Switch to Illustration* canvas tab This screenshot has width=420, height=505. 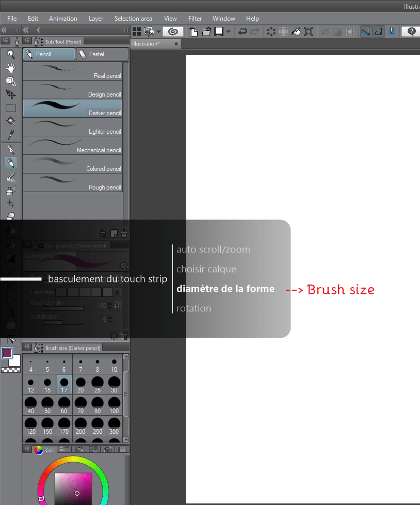pyautogui.click(x=155, y=44)
